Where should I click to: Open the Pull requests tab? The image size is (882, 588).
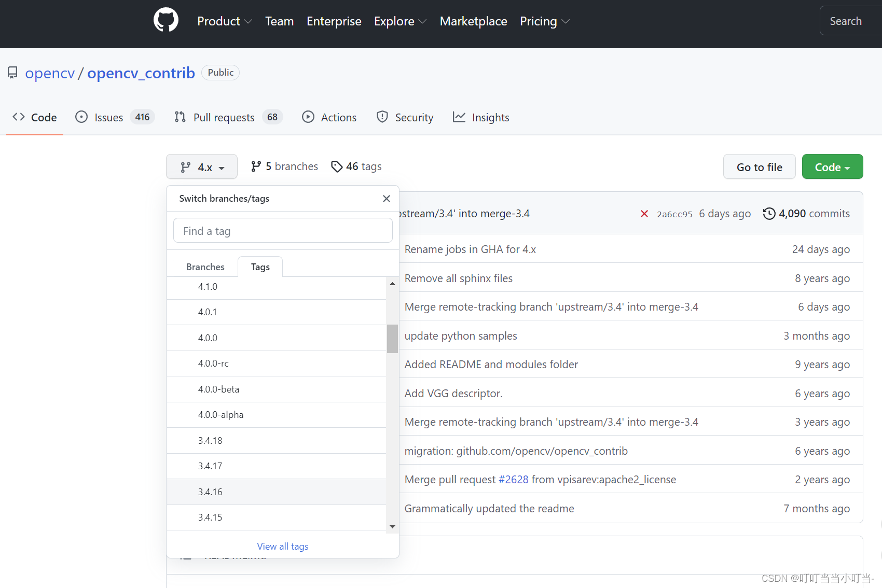tap(228, 117)
